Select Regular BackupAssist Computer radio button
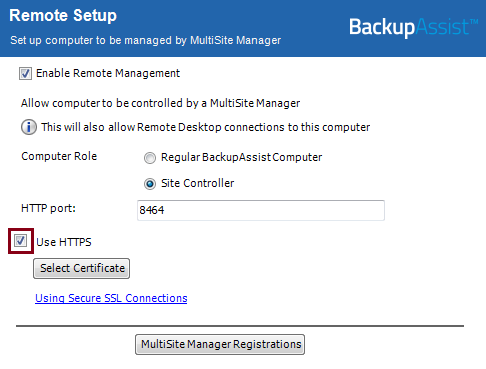 (x=150, y=158)
